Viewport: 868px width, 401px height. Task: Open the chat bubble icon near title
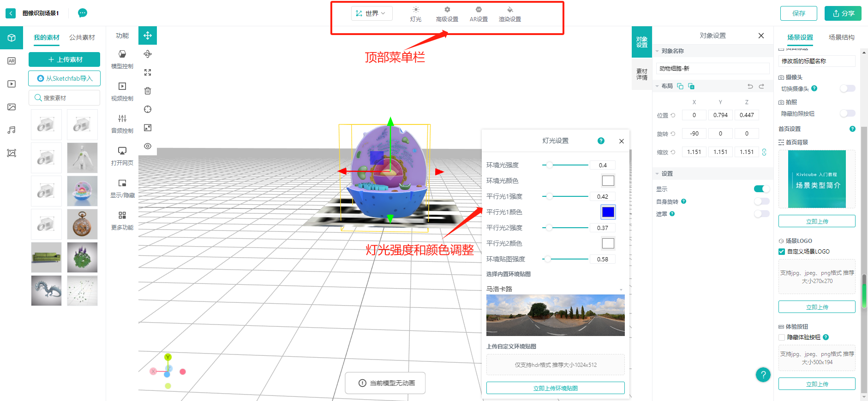(83, 13)
